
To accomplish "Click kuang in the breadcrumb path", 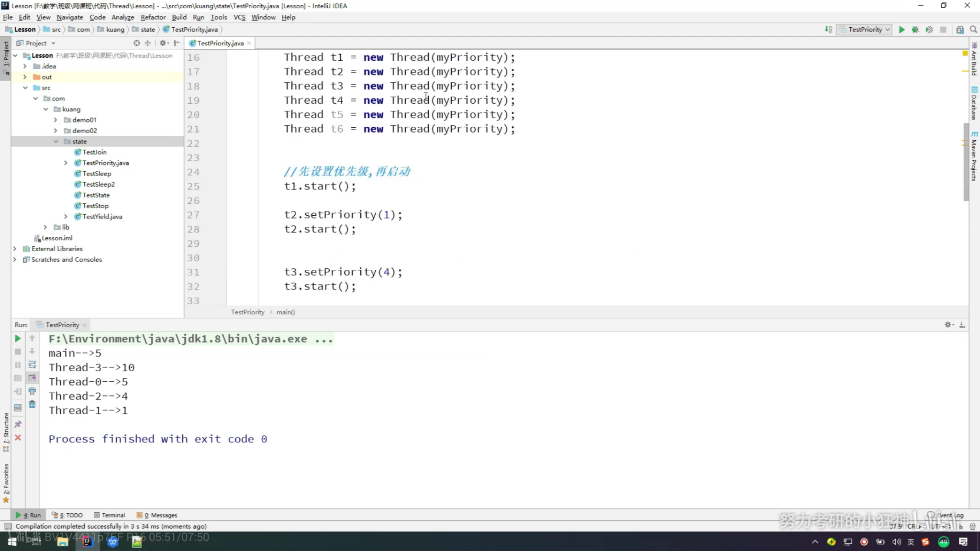I will [x=111, y=30].
